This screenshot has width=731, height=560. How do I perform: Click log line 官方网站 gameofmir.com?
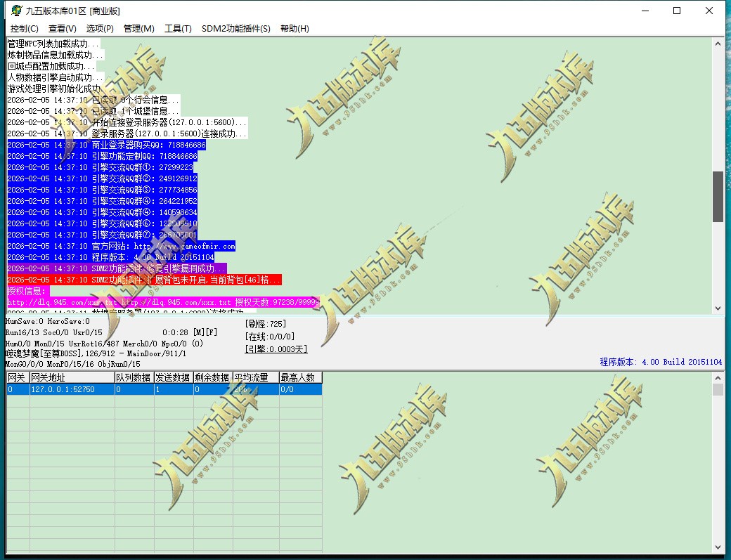click(x=121, y=246)
